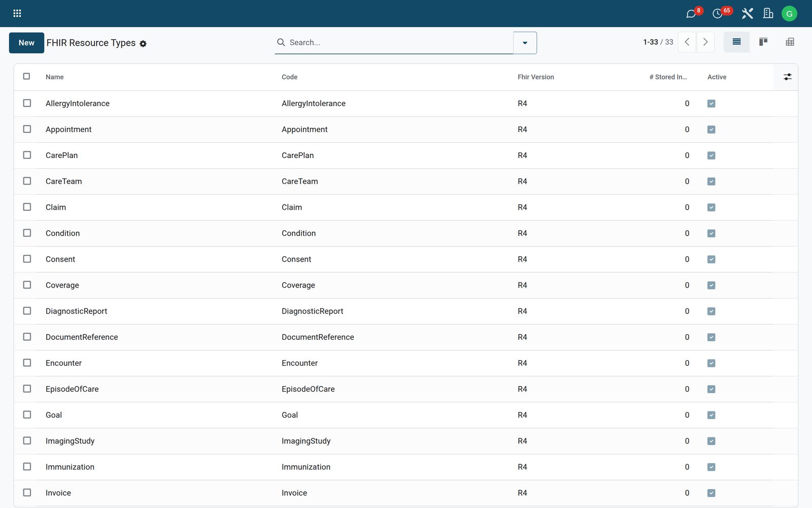
Task: Open the user avatar menu
Action: point(789,14)
